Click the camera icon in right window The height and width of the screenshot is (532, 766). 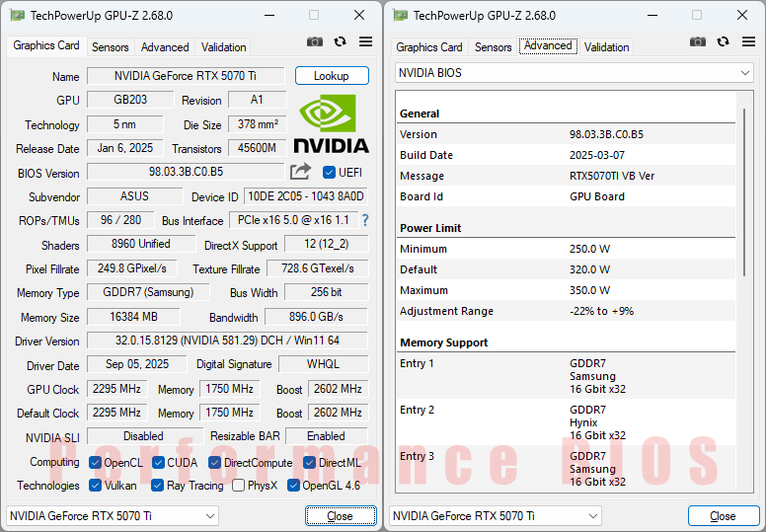pos(698,41)
